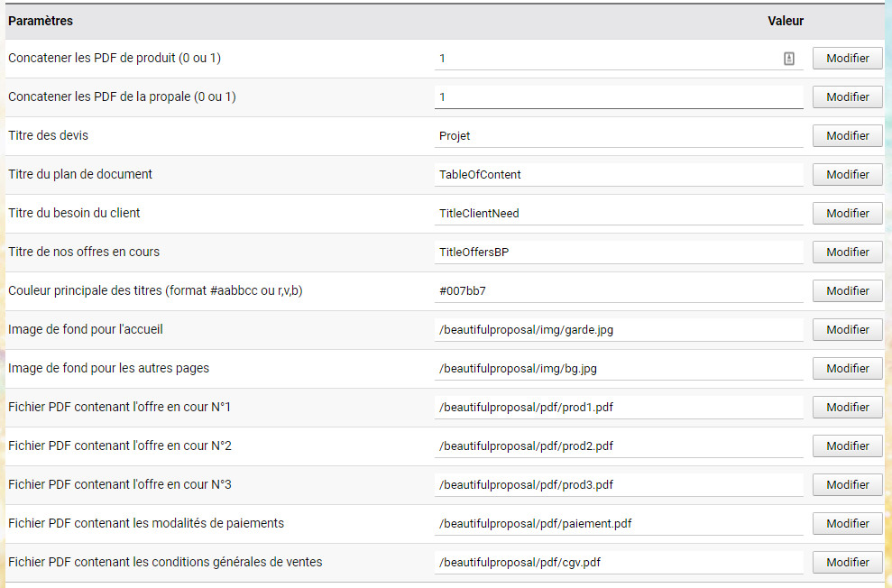Click Modifier for Concatener les PDF de la propale

[848, 96]
